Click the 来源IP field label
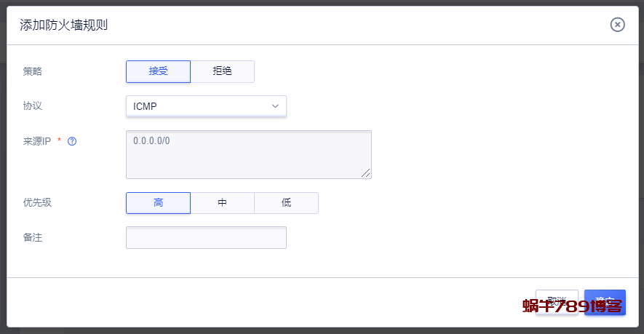 click(37, 142)
